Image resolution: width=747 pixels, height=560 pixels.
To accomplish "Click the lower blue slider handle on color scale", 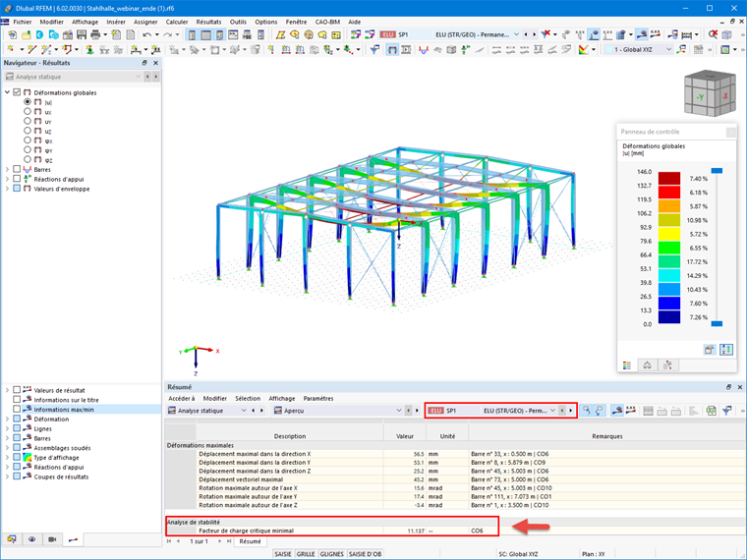I will coord(717,324).
